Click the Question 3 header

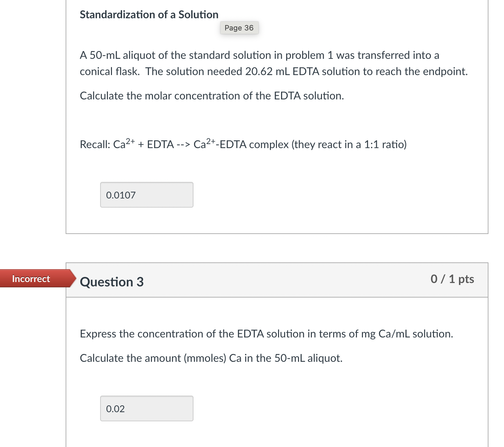click(111, 281)
